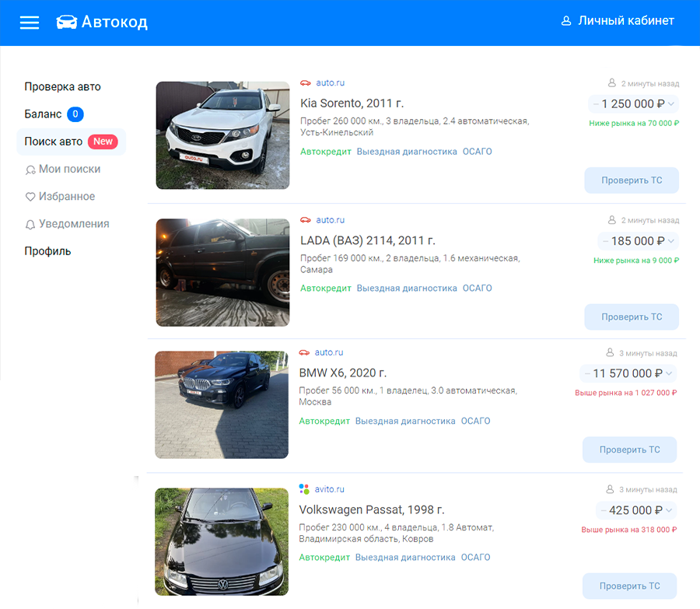Click Проверить ТС for Kia Sorento
This screenshot has width=700, height=609.
632,180
